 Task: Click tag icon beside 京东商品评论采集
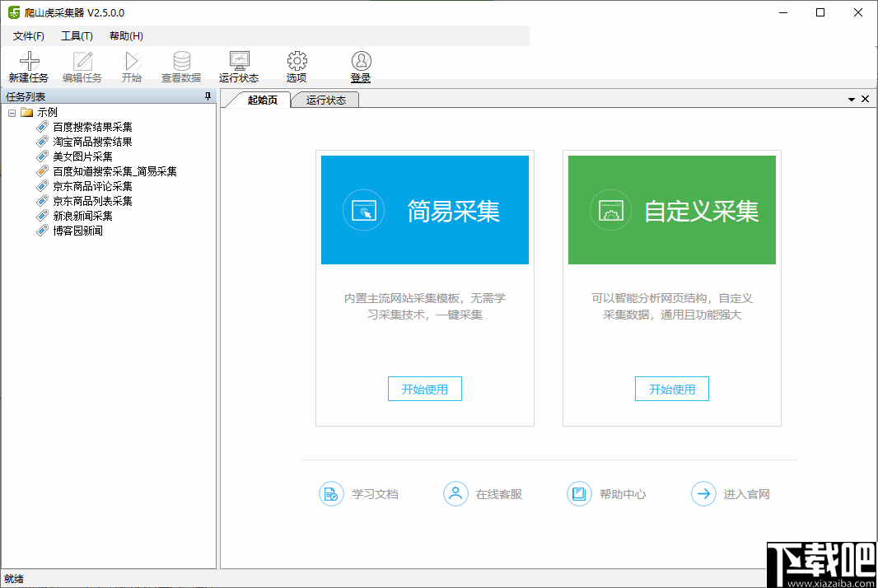tap(43, 186)
